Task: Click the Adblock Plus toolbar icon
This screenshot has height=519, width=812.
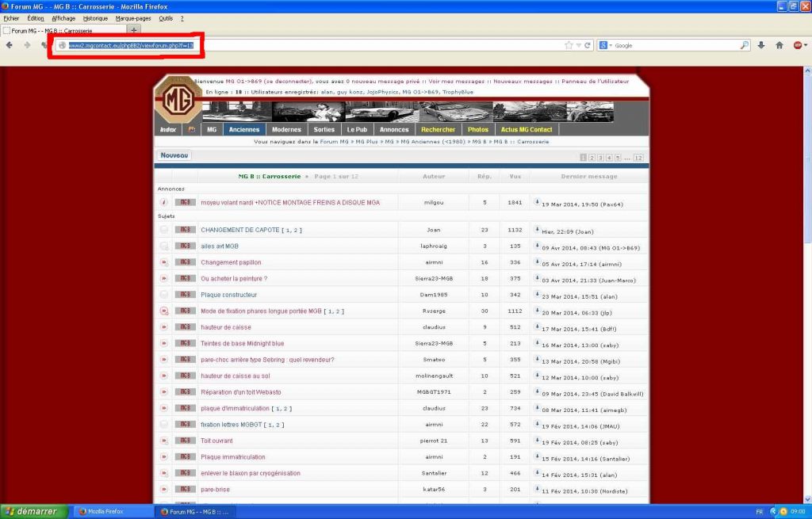Action: tap(798, 45)
